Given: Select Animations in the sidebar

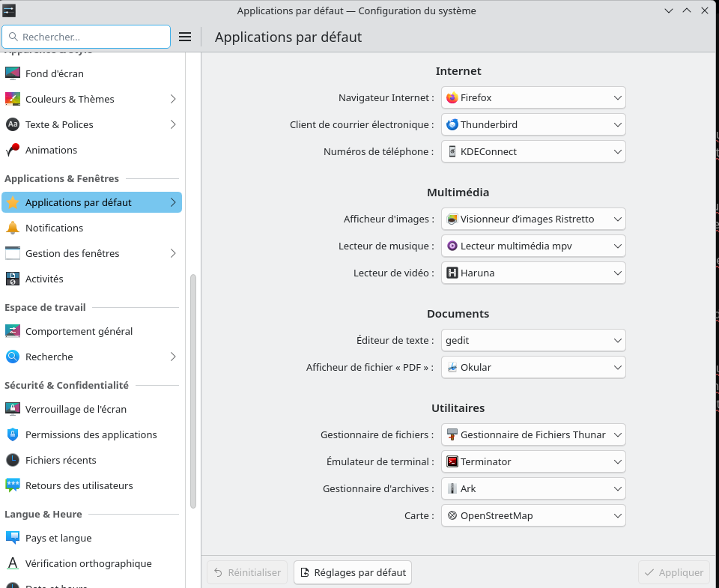Looking at the screenshot, I should [x=51, y=150].
